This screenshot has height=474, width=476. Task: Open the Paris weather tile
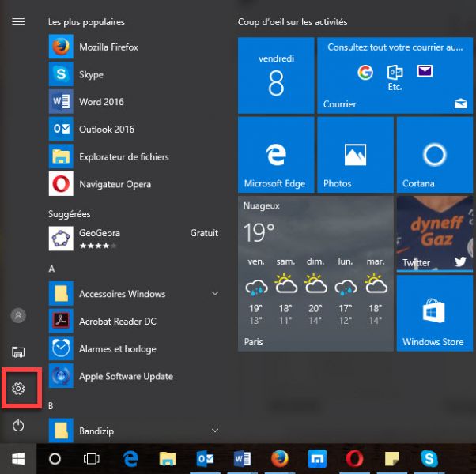[x=315, y=273]
